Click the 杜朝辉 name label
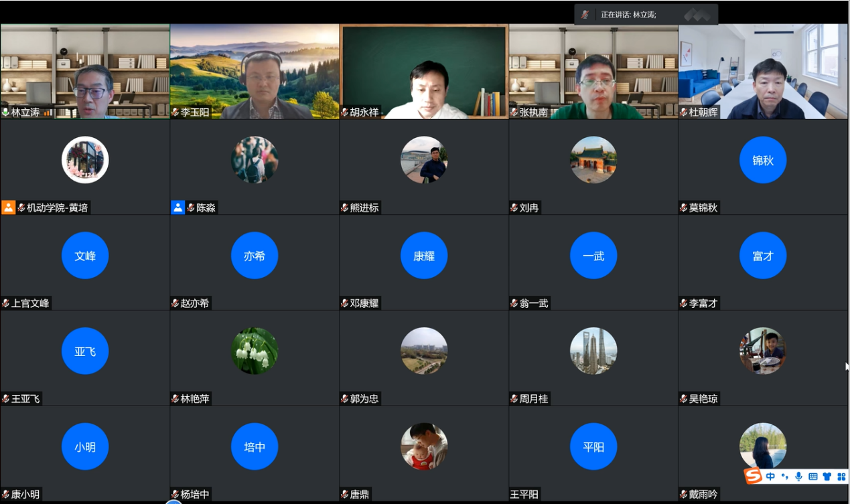The height and width of the screenshot is (504, 850). [x=703, y=112]
